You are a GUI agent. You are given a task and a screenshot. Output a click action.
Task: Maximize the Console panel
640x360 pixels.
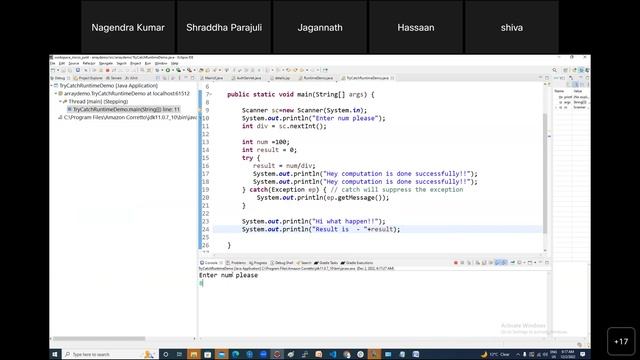point(547,263)
